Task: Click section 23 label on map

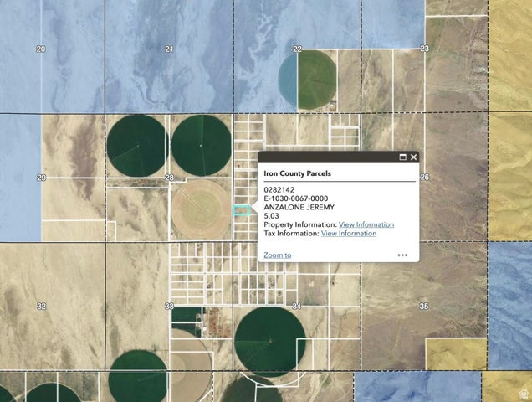Action: [x=424, y=49]
